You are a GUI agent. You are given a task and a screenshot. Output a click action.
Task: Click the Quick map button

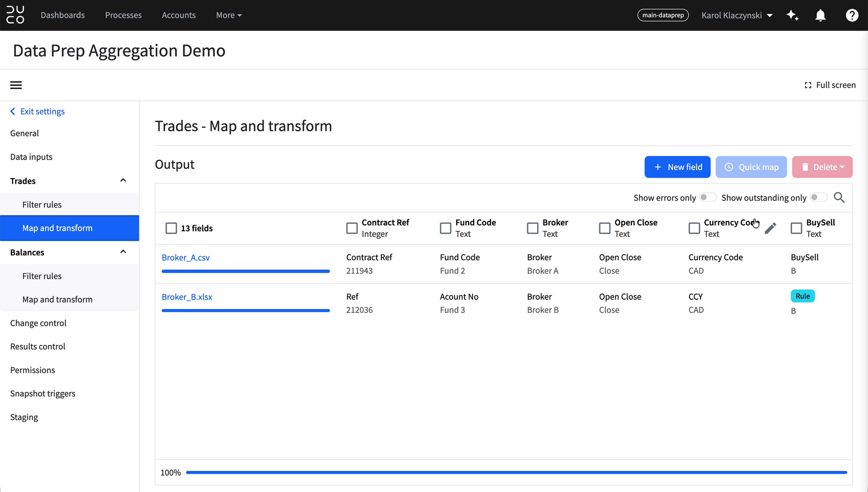[x=751, y=167]
